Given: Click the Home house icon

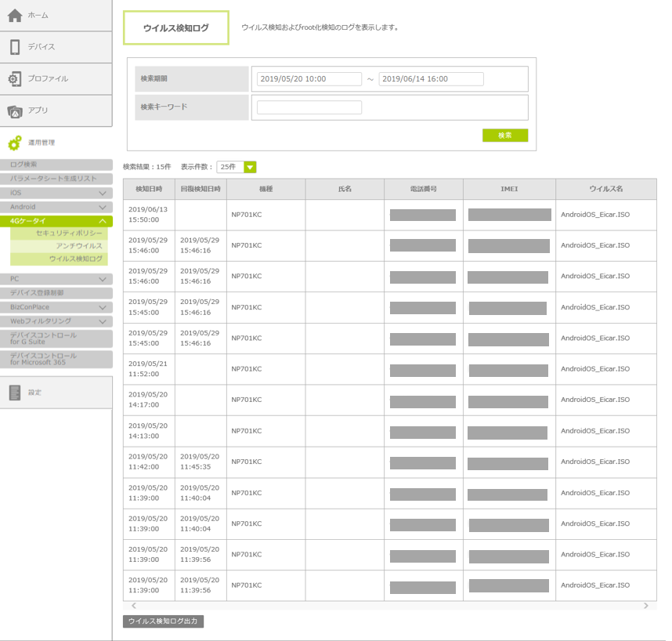Looking at the screenshot, I should coord(15,15).
